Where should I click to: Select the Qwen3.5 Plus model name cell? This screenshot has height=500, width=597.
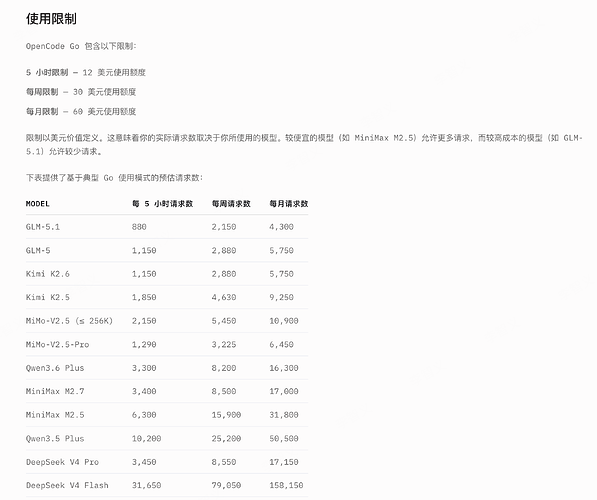tap(55, 438)
